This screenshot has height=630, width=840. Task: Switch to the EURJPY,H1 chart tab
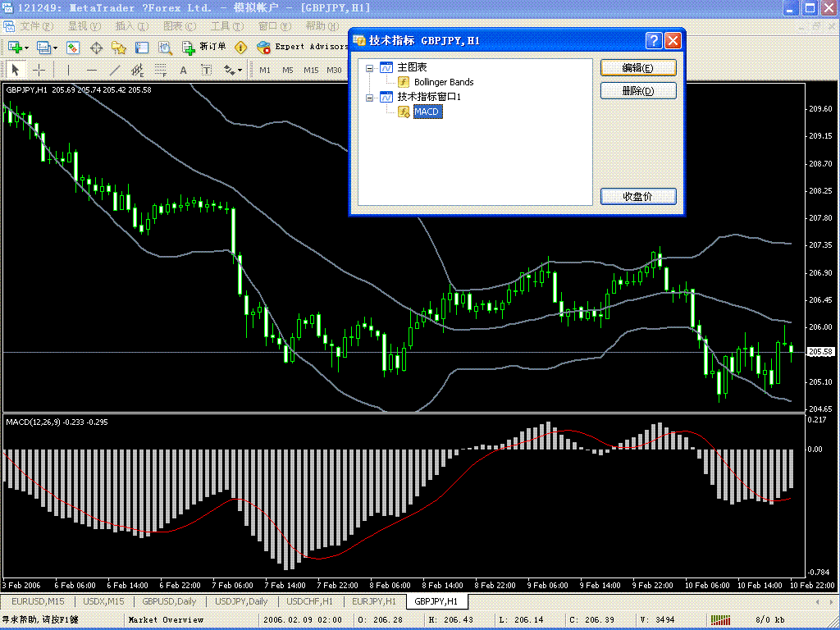(374, 601)
